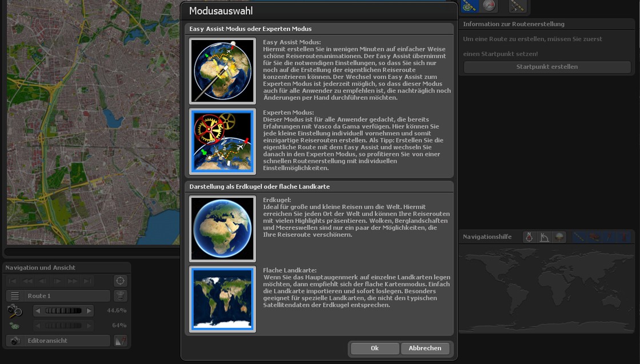Image resolution: width=640 pixels, height=364 pixels.
Task: Choose the Flache Landkarte map option
Action: 223,299
